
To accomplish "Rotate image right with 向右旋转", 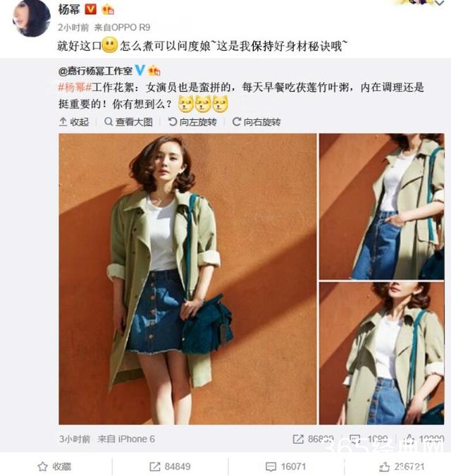I will pos(257,122).
